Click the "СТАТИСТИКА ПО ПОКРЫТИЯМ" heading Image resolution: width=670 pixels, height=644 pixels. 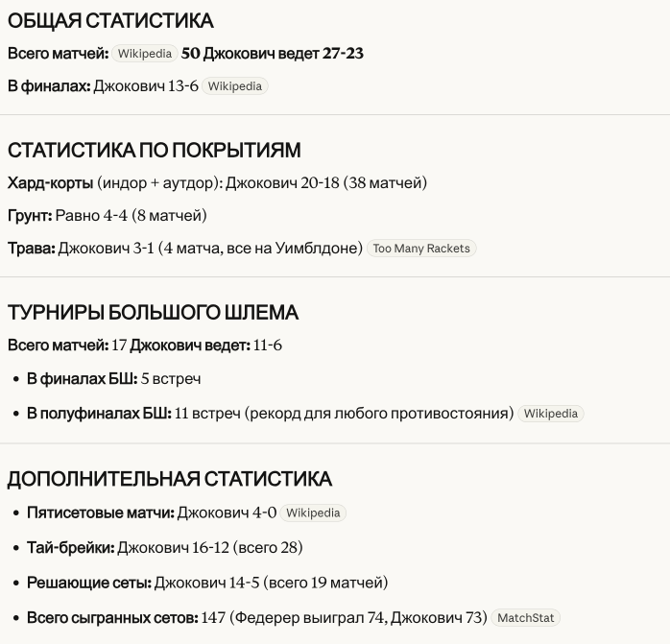click(x=155, y=150)
